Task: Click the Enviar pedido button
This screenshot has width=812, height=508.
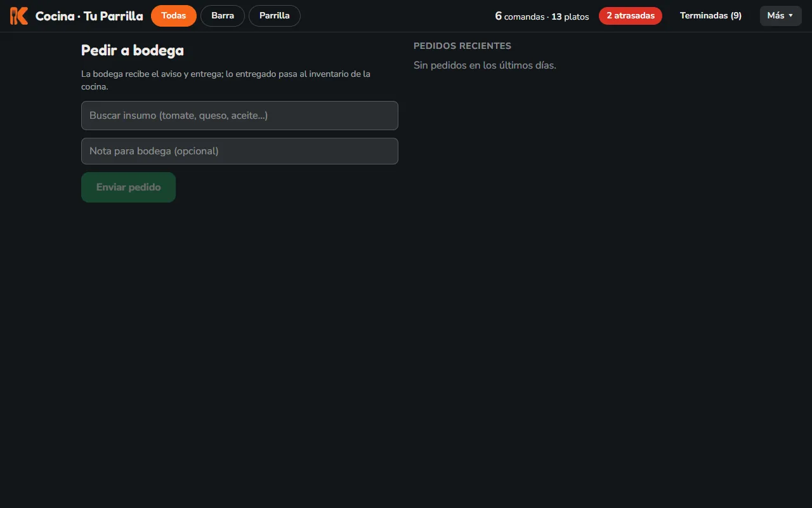Action: (x=128, y=187)
